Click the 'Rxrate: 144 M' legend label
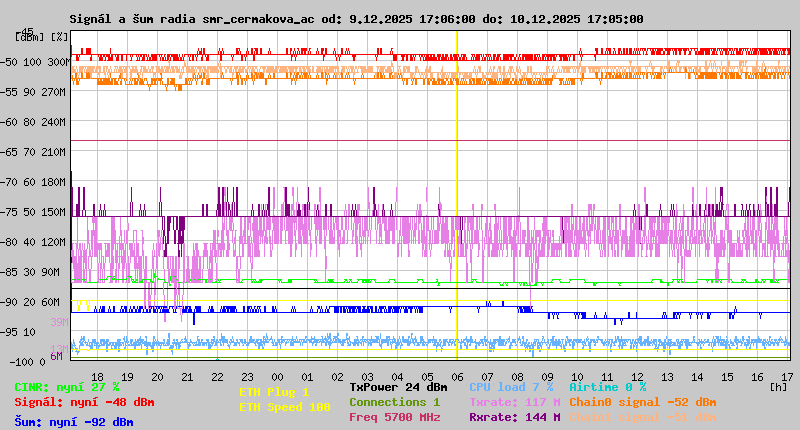This screenshot has height=430, width=800. pyautogui.click(x=515, y=417)
